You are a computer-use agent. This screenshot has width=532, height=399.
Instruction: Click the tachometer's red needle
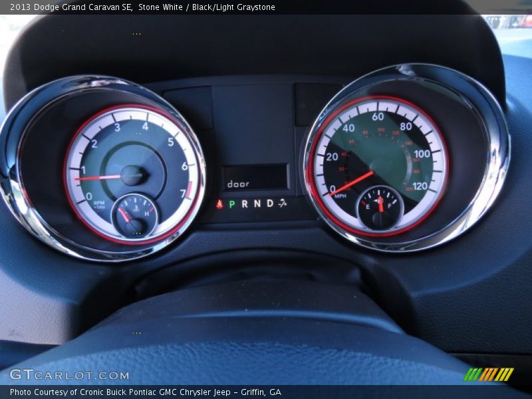[x=98, y=178]
